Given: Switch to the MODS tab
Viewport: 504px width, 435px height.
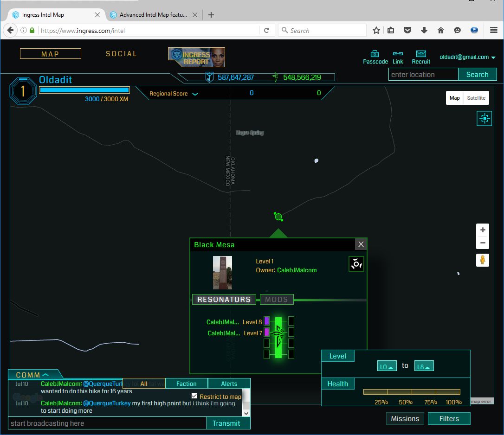Looking at the screenshot, I should coord(277,300).
